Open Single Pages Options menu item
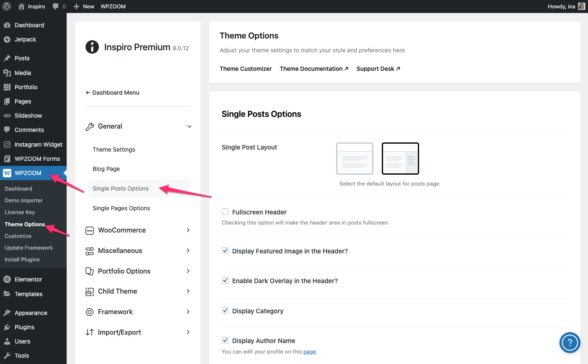This screenshot has height=364, width=588. coord(121,208)
